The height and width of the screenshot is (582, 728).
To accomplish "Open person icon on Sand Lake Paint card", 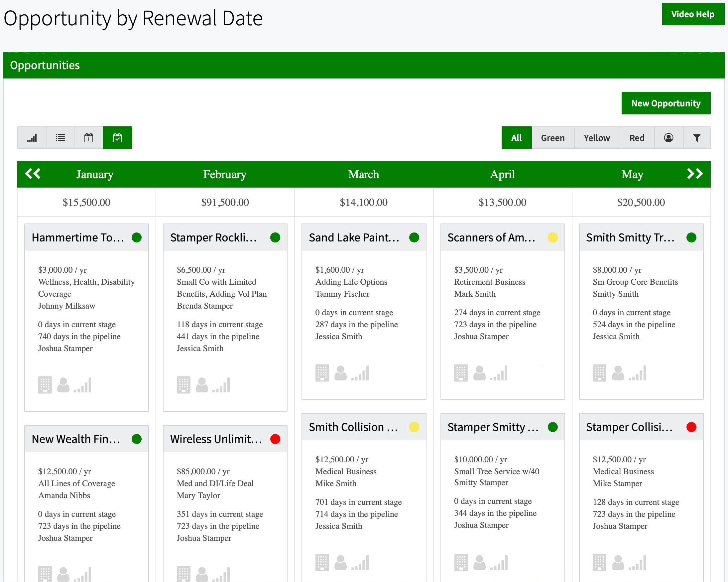I will [341, 373].
